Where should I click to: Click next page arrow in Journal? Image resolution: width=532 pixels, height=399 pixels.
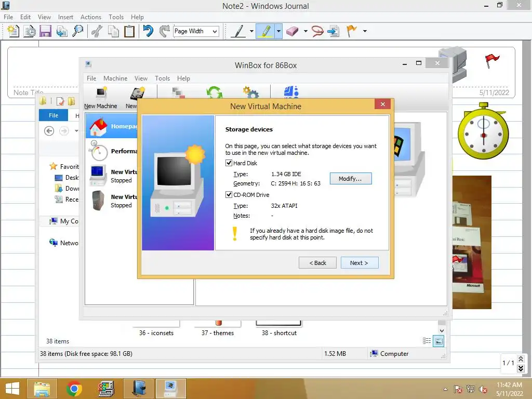click(521, 368)
